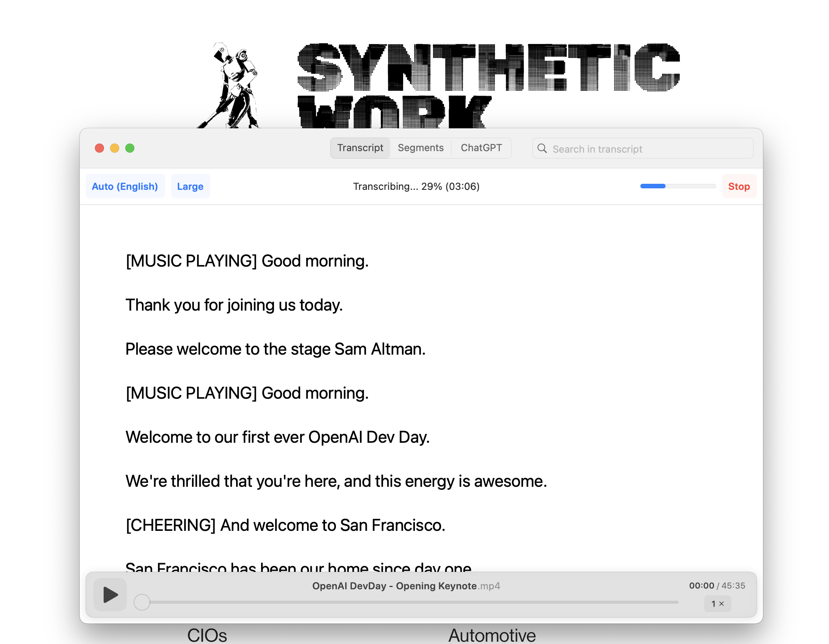Open the Segments tab
Viewport: 829px width, 644px height.
[421, 148]
